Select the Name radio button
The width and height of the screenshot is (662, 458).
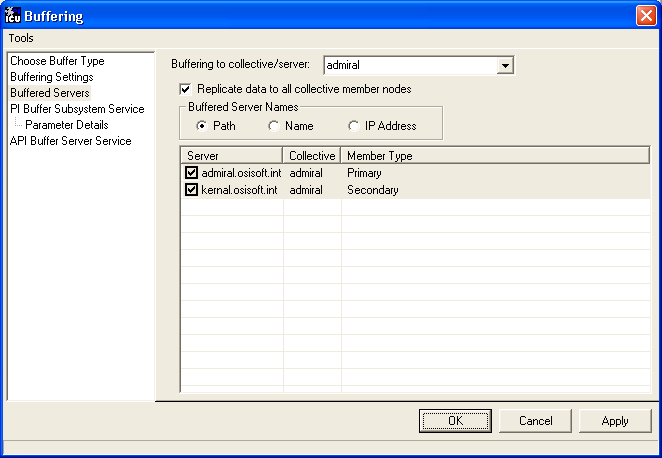tap(274, 126)
